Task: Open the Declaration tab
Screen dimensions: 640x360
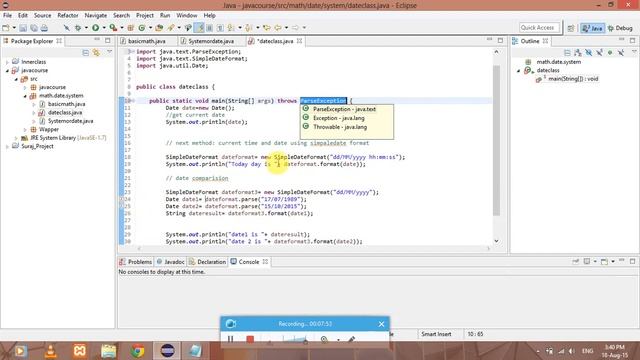Action: 207,262
